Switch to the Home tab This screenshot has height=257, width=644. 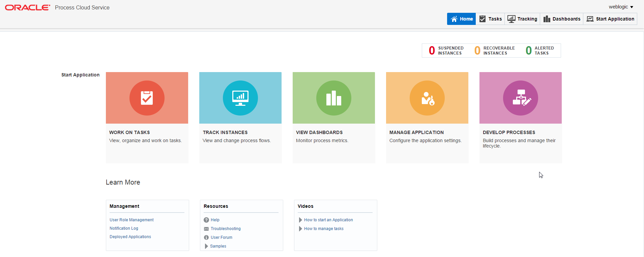coord(461,19)
